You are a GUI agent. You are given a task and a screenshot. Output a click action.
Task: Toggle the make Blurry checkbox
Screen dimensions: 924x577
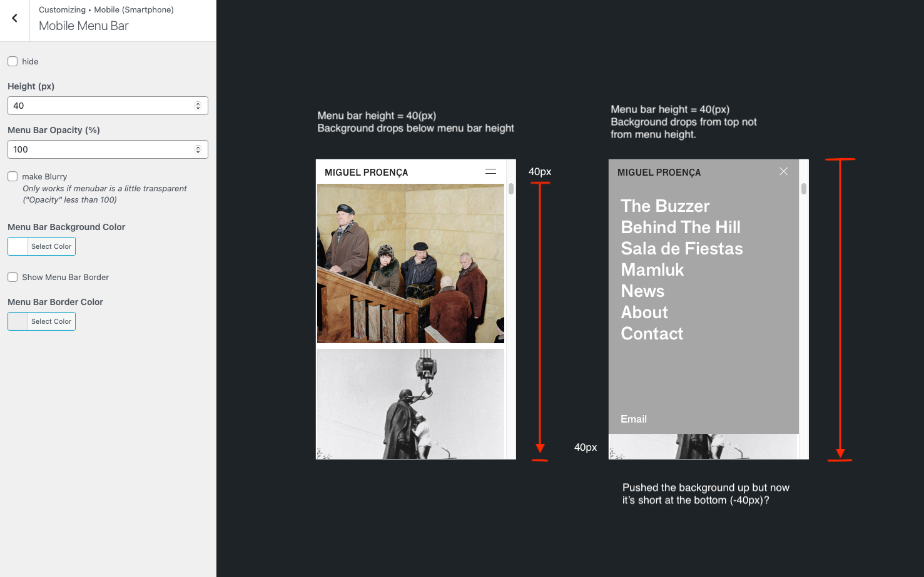point(13,176)
